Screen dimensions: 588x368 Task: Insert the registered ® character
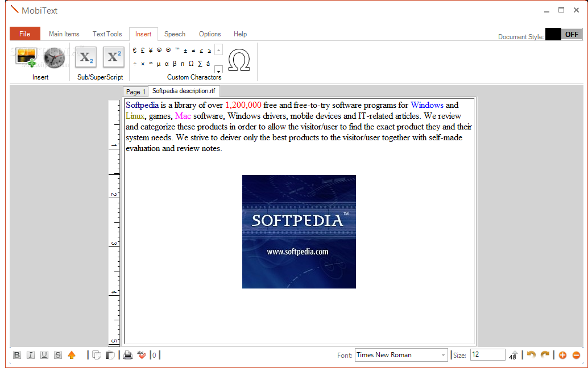[168, 50]
